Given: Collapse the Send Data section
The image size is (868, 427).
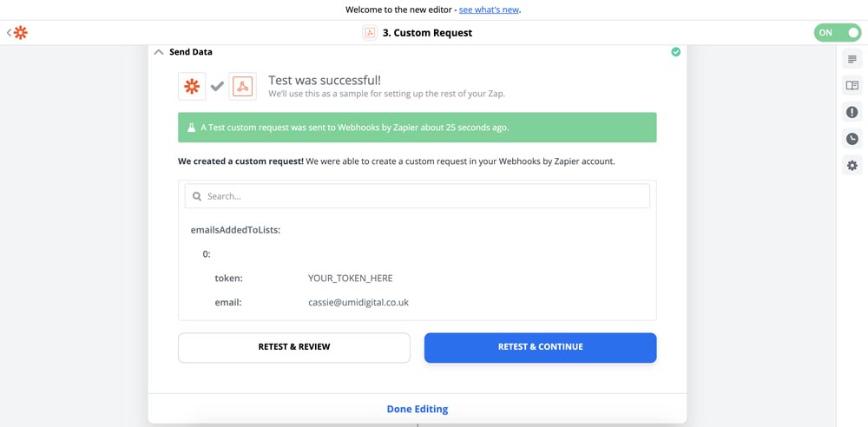Looking at the screenshot, I should (159, 52).
